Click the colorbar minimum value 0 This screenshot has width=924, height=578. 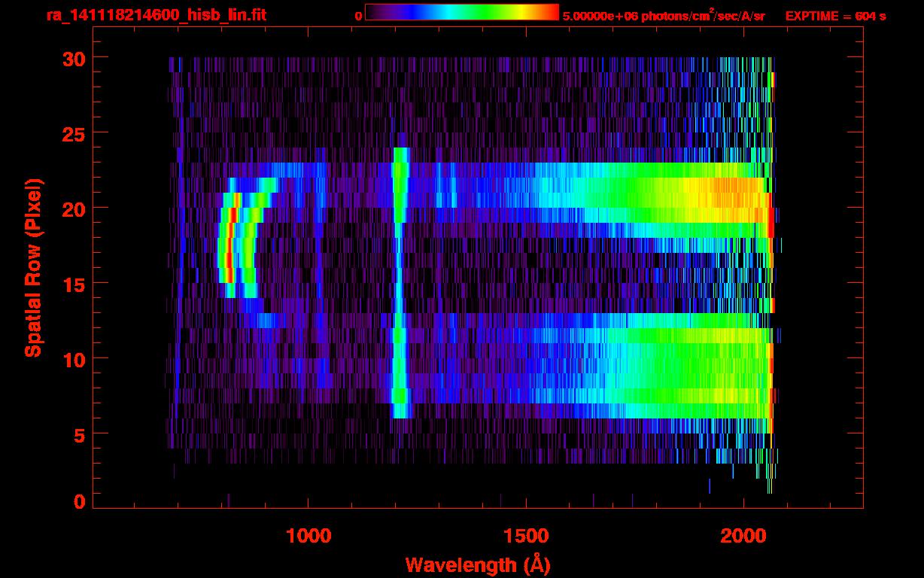(x=359, y=16)
